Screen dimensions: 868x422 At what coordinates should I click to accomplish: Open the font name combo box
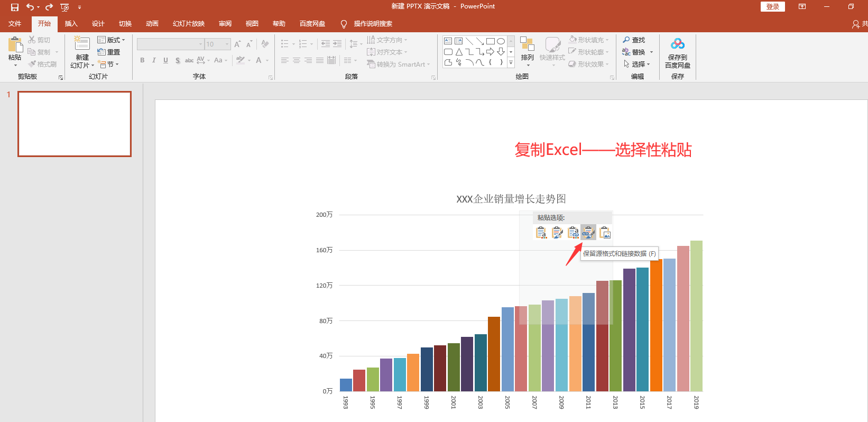point(171,44)
